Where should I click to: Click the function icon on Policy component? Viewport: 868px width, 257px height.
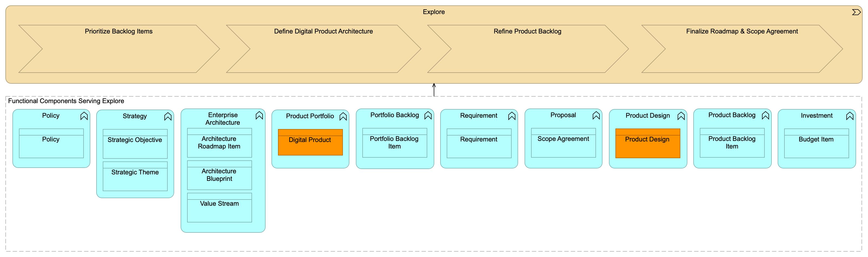[84, 116]
